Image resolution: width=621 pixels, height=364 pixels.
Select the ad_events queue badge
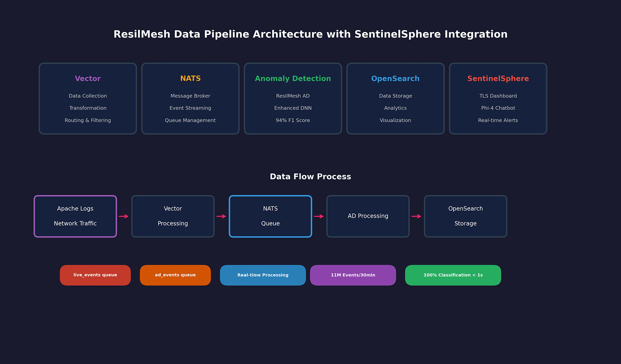(175, 275)
